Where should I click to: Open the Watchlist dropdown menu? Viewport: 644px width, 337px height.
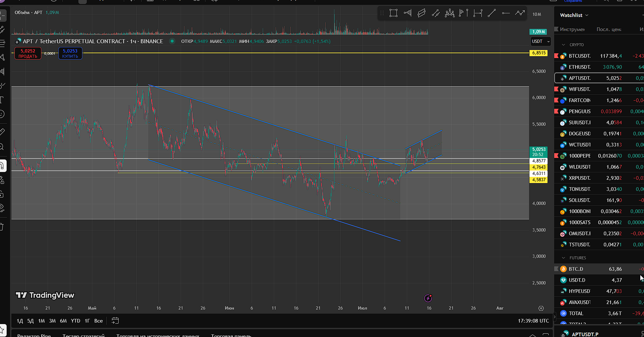pyautogui.click(x=574, y=15)
